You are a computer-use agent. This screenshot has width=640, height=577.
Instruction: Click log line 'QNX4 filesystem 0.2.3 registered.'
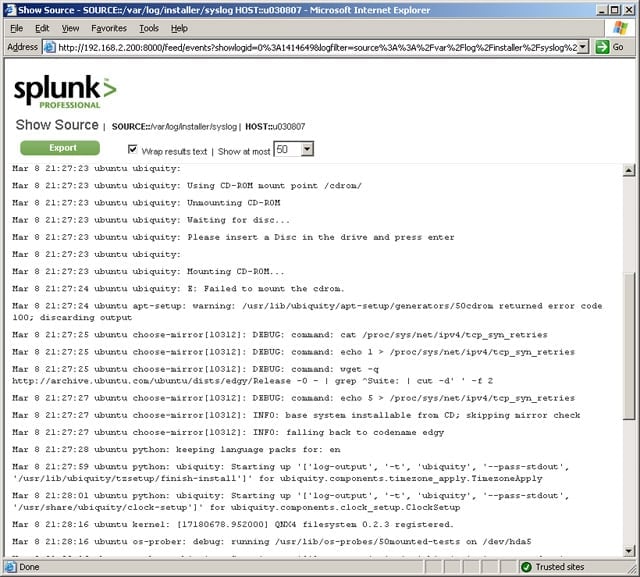click(x=233, y=524)
